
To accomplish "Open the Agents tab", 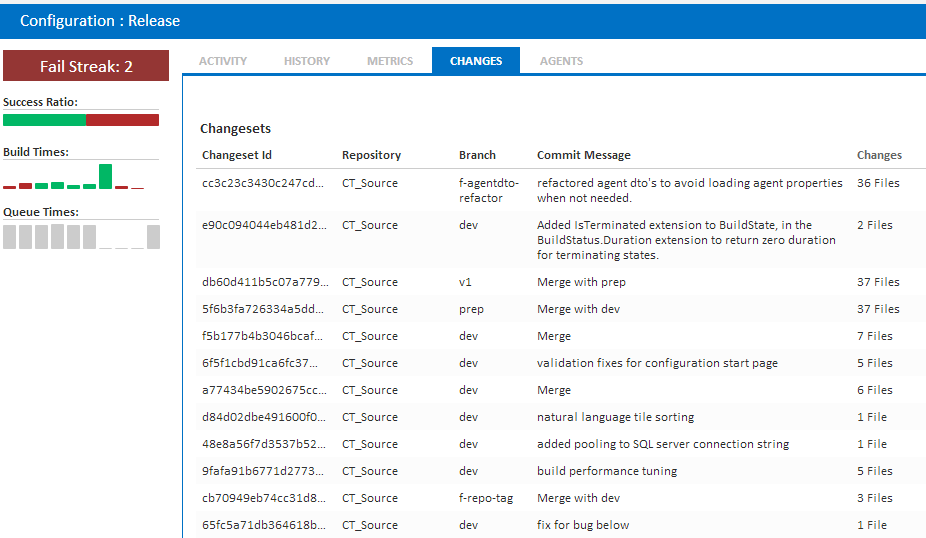I will coord(561,61).
